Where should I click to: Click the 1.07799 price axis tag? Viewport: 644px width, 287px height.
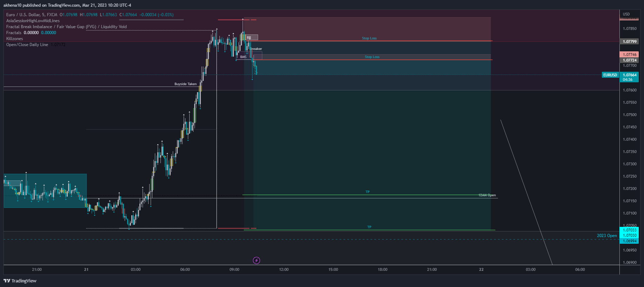pyautogui.click(x=630, y=42)
